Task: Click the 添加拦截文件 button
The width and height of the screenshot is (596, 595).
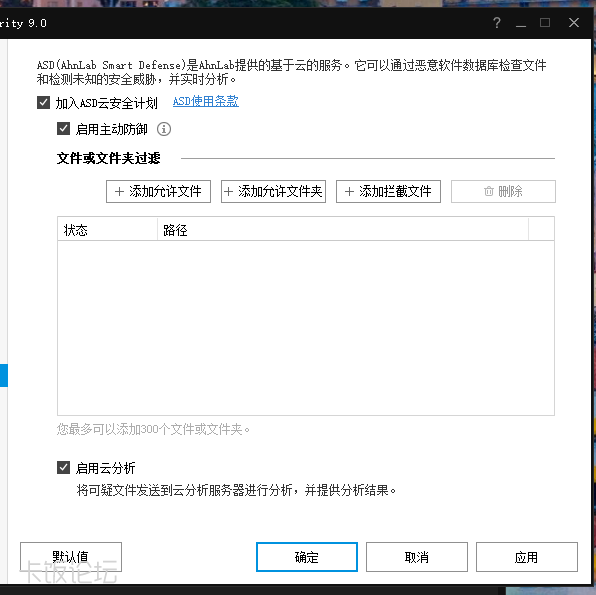Action: click(388, 191)
